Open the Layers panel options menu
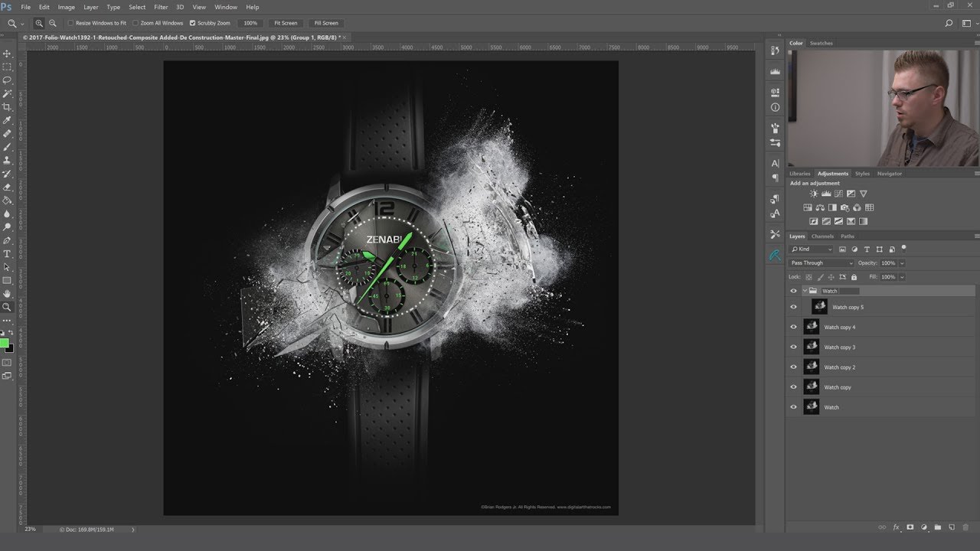Viewport: 980px width, 551px height. [975, 236]
